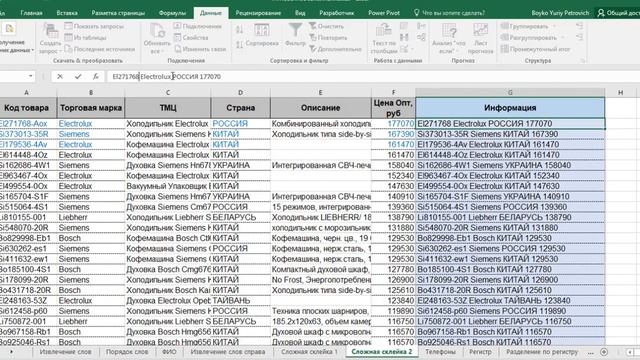The image size is (640, 360).
Task: Expand the Группировать dropdown arrow
Action: pyautogui.click(x=554, y=26)
